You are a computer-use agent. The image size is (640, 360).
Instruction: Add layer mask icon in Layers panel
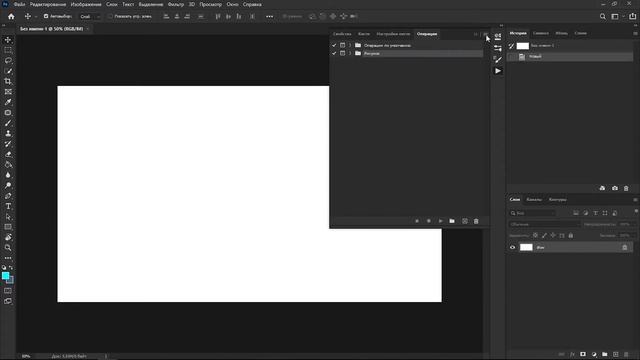583,354
